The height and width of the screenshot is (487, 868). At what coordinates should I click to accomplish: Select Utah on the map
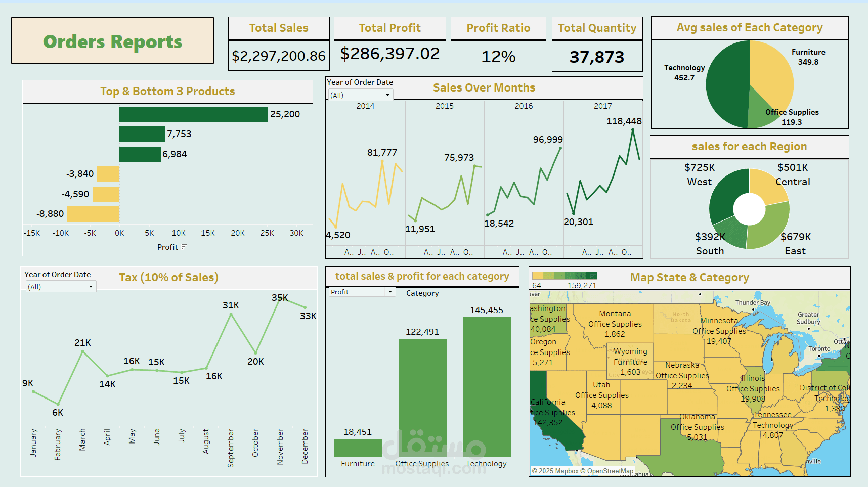(x=602, y=392)
